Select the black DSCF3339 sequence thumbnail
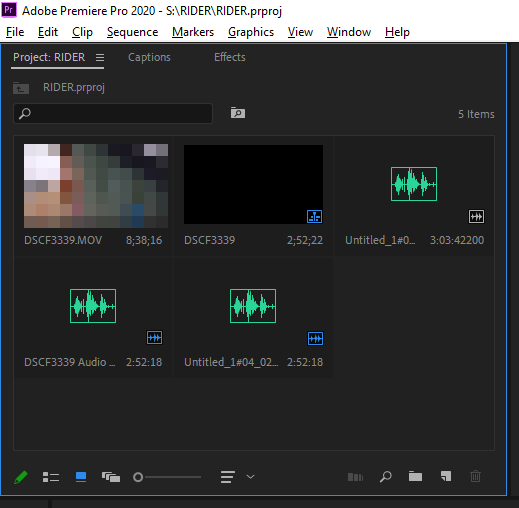The image size is (519, 508). pos(253,184)
